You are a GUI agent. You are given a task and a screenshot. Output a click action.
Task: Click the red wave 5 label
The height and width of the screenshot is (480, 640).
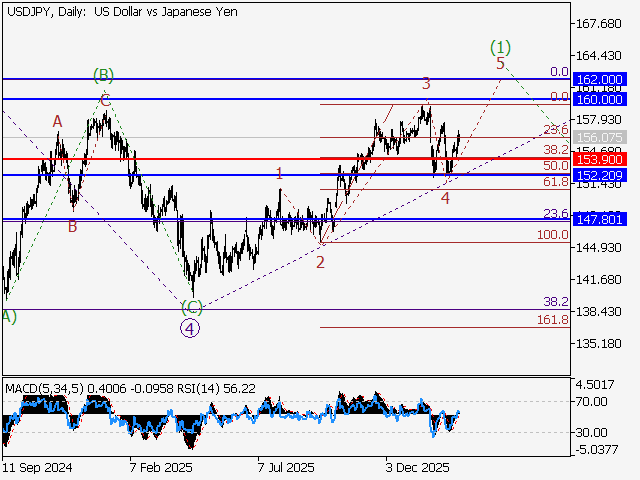501,63
